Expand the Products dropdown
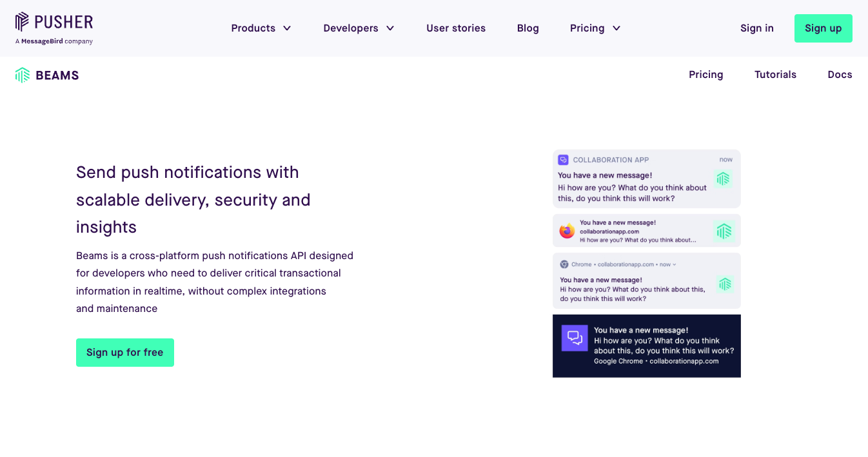Screen dimensions: 868x457 pos(261,28)
